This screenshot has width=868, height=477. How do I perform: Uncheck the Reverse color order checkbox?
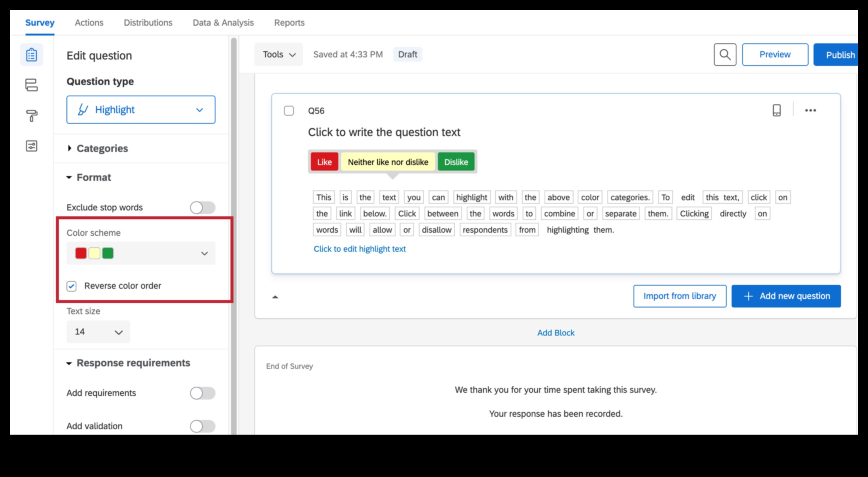point(72,286)
